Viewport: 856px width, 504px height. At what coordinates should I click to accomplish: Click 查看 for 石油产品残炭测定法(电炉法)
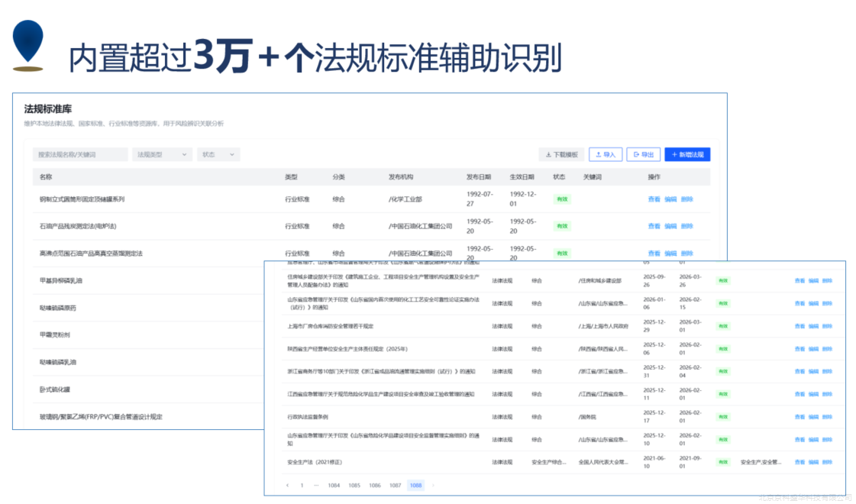[654, 226]
